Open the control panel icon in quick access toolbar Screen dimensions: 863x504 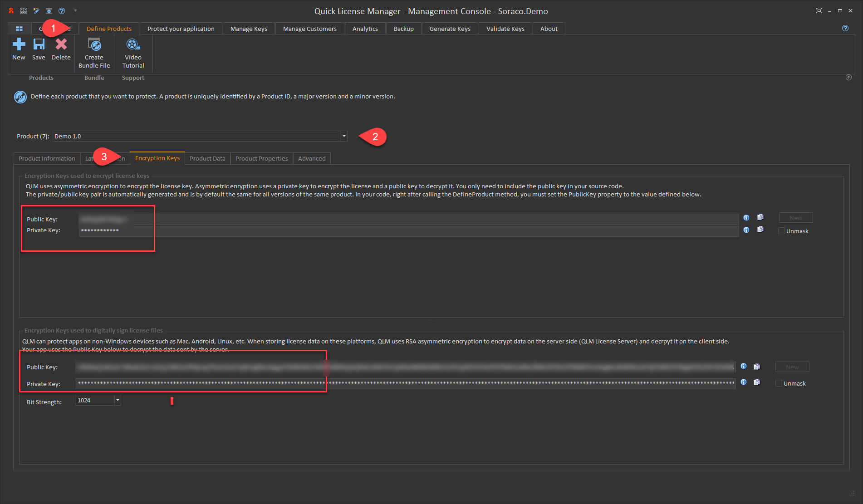[24, 11]
